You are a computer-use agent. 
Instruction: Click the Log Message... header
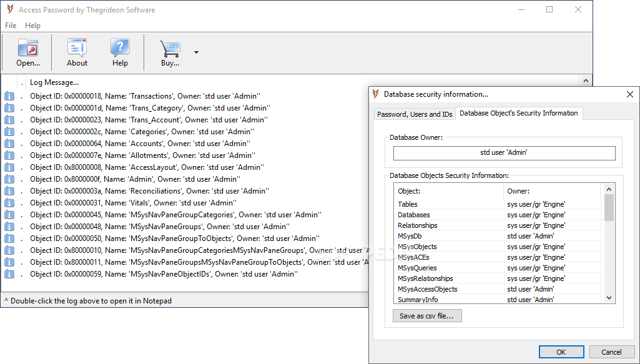(x=54, y=82)
